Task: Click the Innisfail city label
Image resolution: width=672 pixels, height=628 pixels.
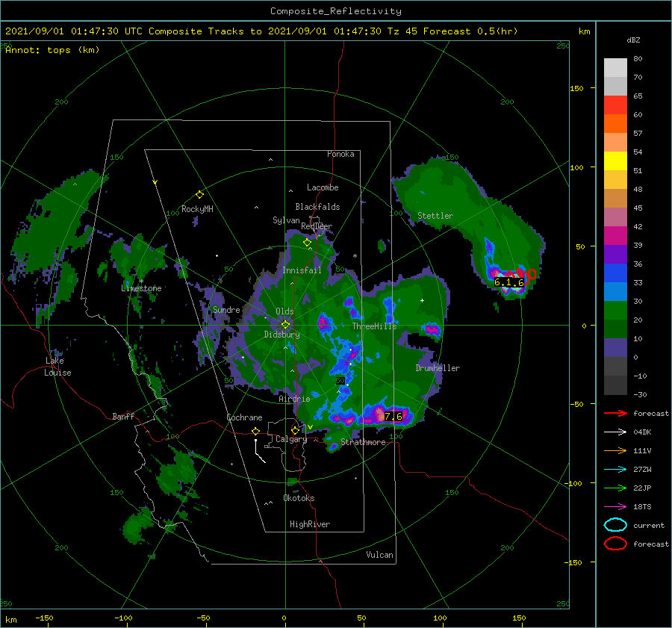Action: [302, 270]
